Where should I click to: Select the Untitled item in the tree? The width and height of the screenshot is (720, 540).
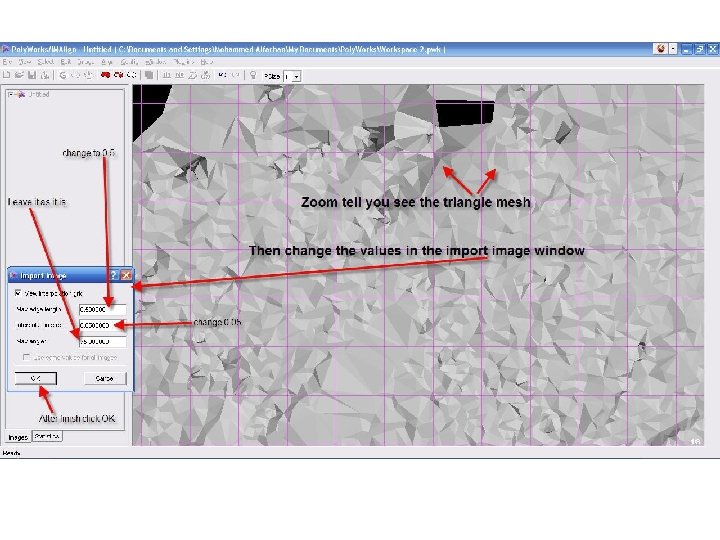pos(39,95)
